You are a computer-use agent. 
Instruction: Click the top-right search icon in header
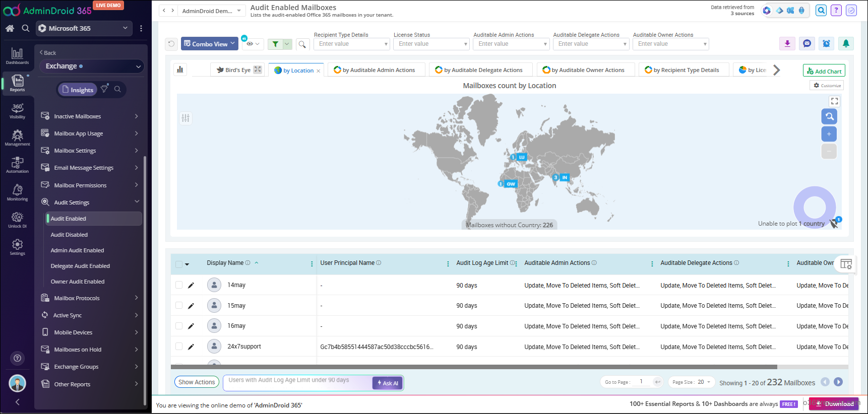click(x=821, y=10)
